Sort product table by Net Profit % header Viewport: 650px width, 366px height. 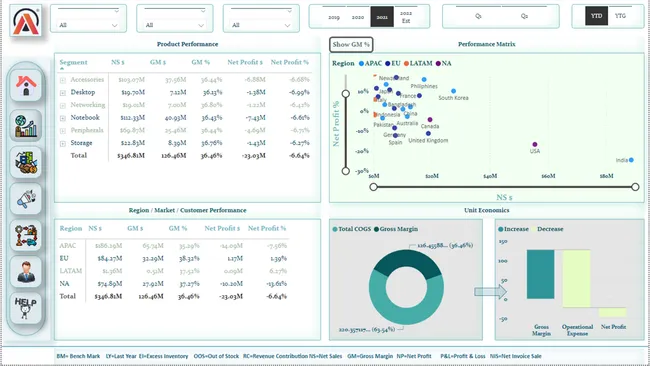(x=290, y=62)
